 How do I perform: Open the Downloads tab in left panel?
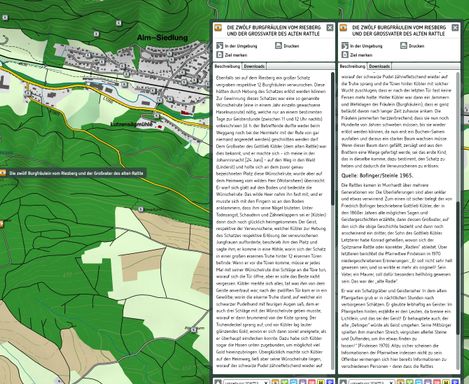(x=254, y=66)
